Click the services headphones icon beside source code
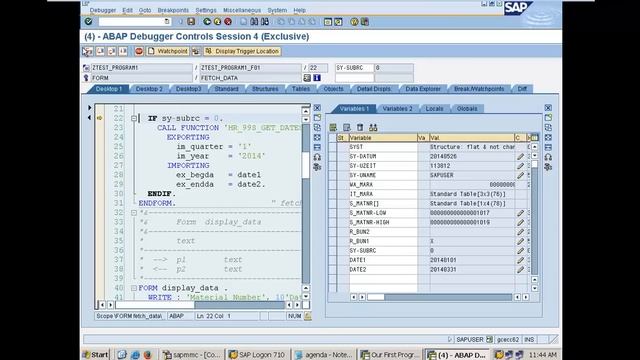 [317, 157]
